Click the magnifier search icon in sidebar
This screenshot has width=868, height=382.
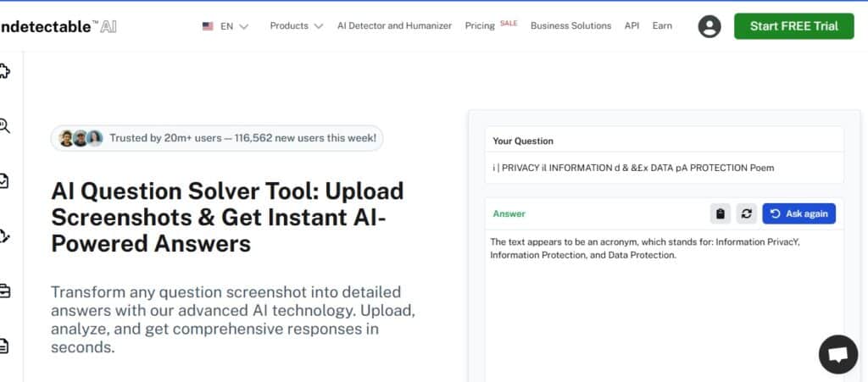(4, 126)
